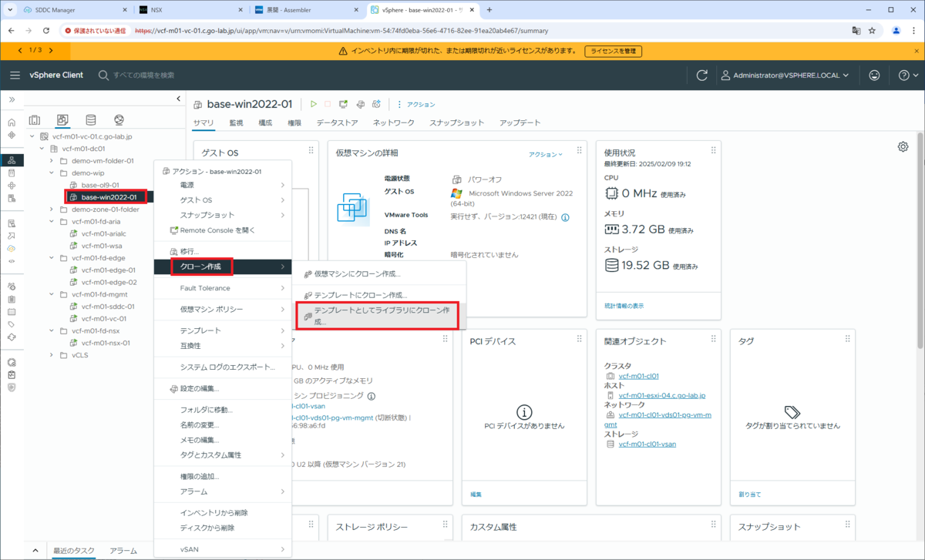This screenshot has width=925, height=560.
Task: Open the スナップショット tab
Action: point(457,123)
